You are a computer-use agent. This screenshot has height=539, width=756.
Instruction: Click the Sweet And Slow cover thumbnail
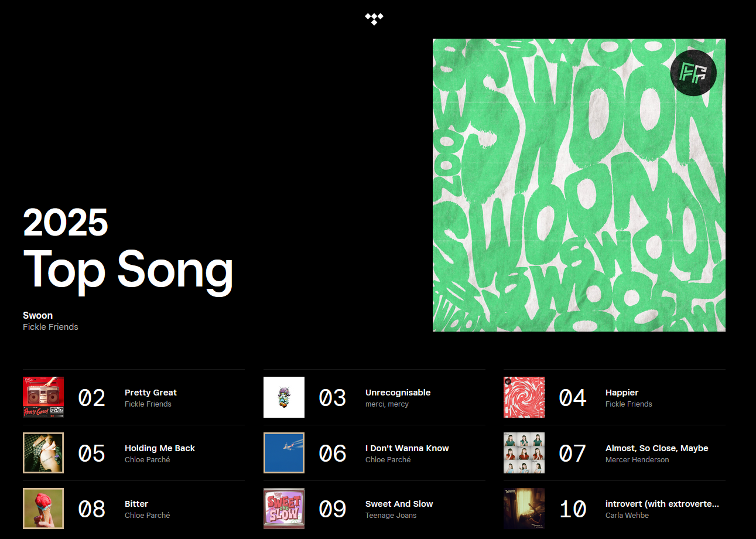[x=284, y=509]
